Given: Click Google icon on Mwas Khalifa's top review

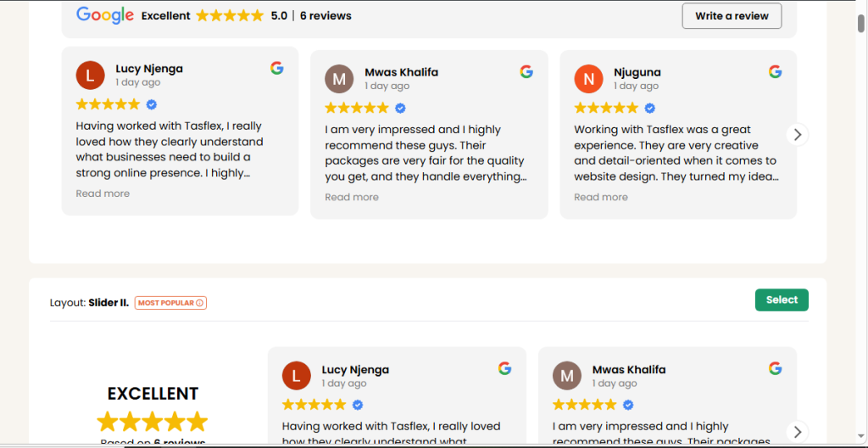Looking at the screenshot, I should click(526, 71).
